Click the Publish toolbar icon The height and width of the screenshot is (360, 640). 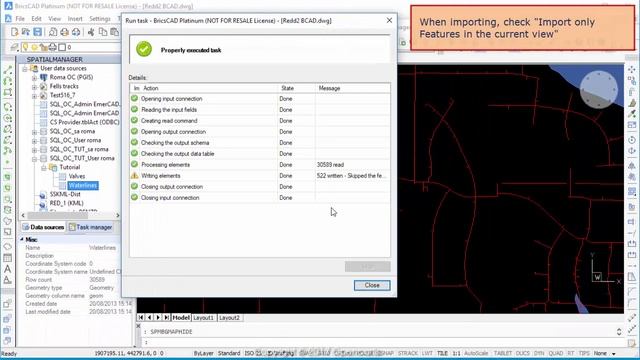point(76,32)
